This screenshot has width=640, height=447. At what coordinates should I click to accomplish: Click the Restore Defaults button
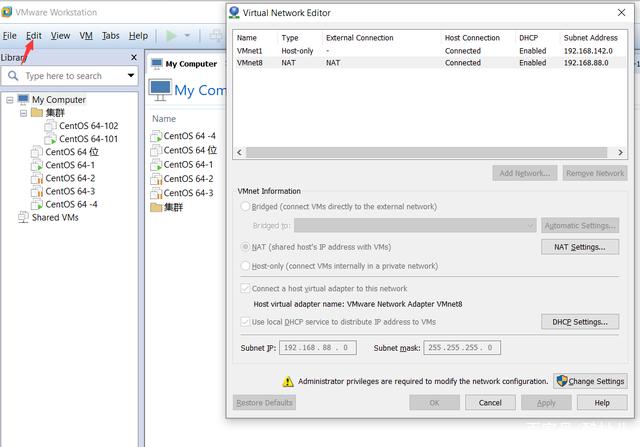[264, 403]
